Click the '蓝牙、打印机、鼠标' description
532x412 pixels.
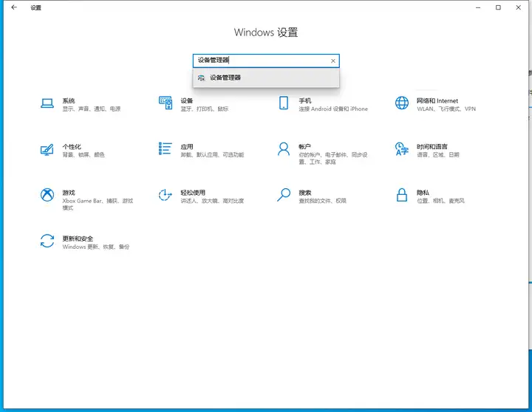click(x=204, y=109)
